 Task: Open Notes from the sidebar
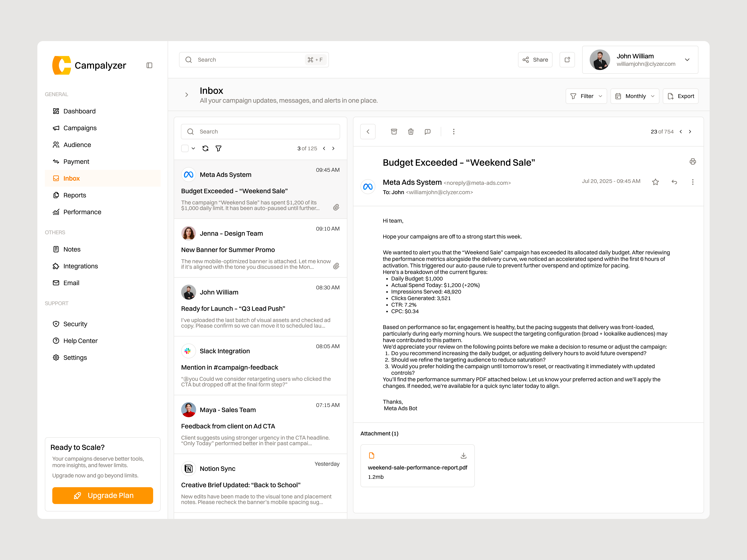(x=72, y=249)
